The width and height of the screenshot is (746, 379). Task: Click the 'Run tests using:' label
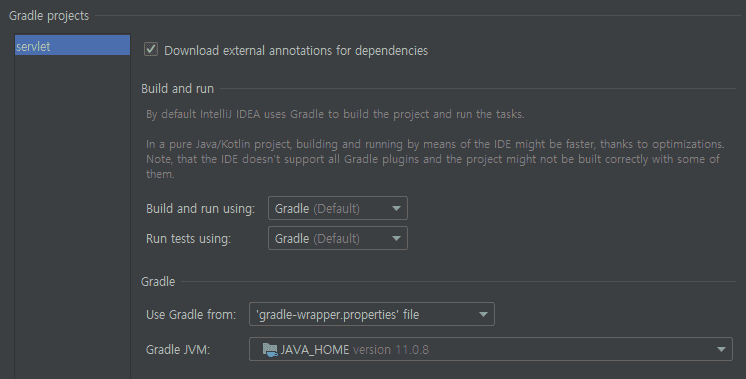point(188,239)
